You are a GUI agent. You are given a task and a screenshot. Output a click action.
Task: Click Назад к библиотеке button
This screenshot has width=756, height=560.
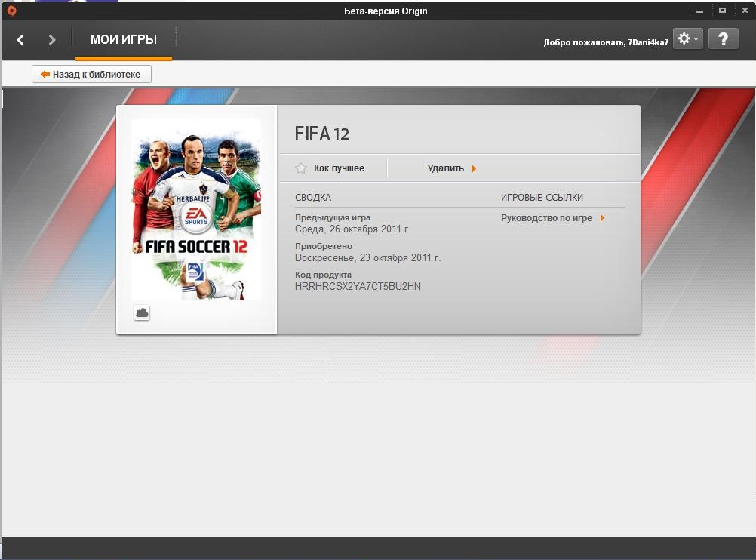(x=91, y=74)
